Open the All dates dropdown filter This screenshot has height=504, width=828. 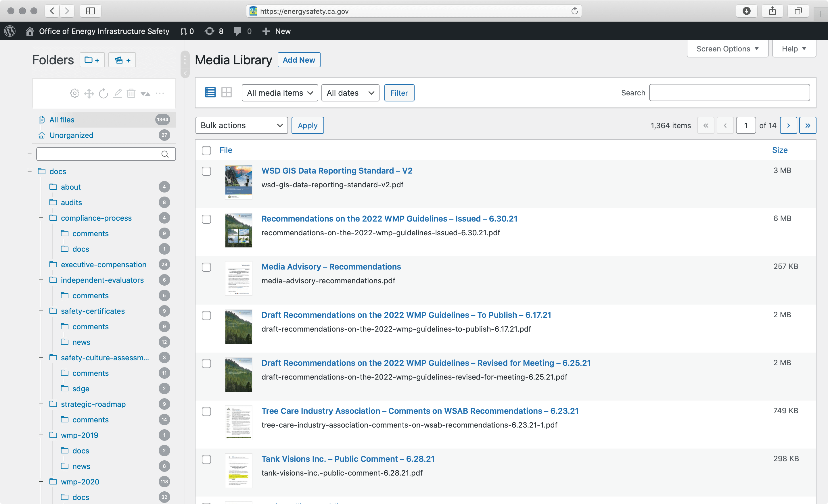click(x=350, y=93)
